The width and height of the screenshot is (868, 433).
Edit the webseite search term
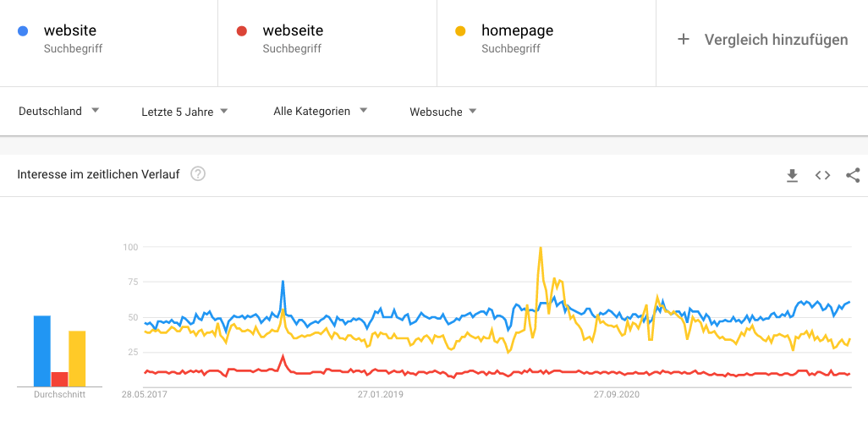(x=293, y=31)
